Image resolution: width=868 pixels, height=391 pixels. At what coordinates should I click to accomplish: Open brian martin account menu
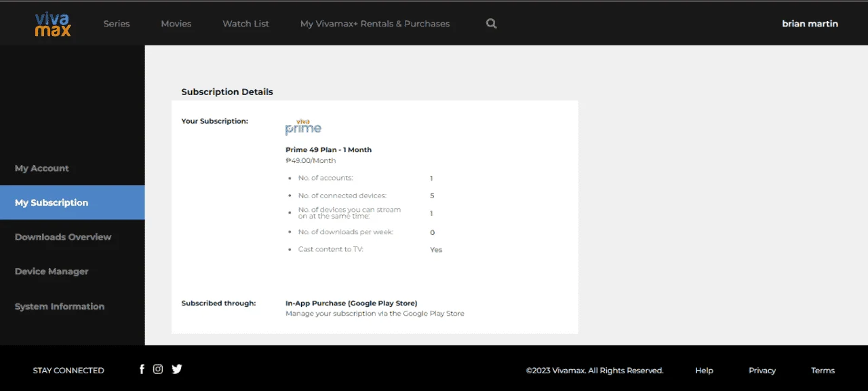coord(810,24)
